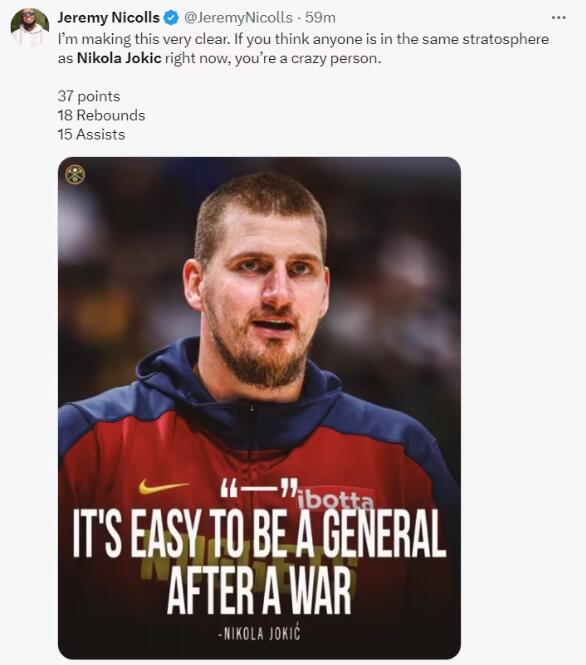Click Jeremy Nicolls' profile avatar
Screen dimensions: 586x665
point(30,27)
